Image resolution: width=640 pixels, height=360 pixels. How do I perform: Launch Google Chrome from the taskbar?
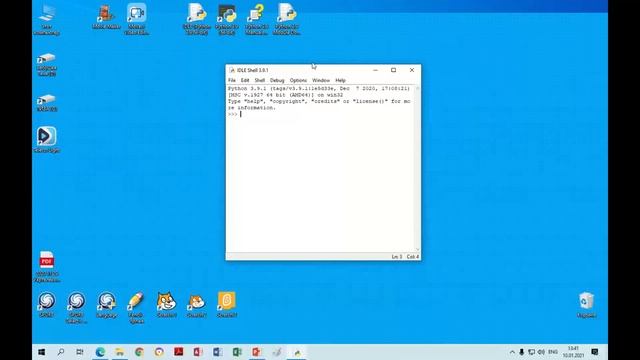(x=139, y=352)
